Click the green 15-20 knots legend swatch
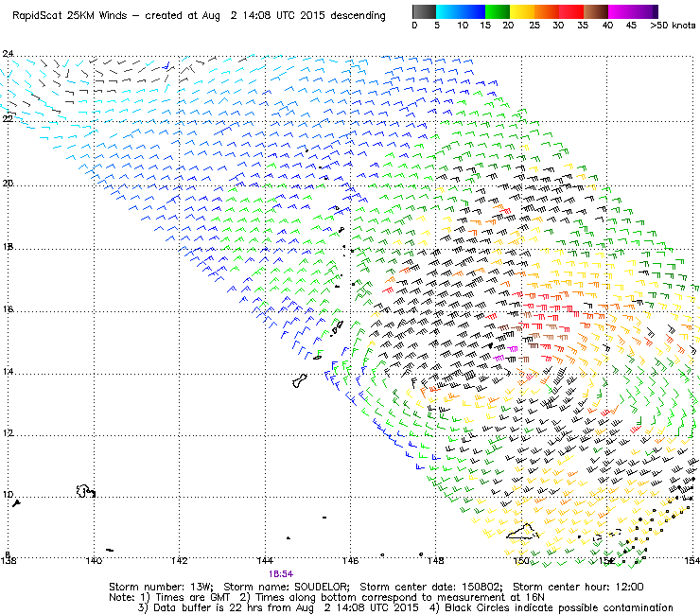Image resolution: width=700 pixels, height=615 pixels. click(498, 11)
